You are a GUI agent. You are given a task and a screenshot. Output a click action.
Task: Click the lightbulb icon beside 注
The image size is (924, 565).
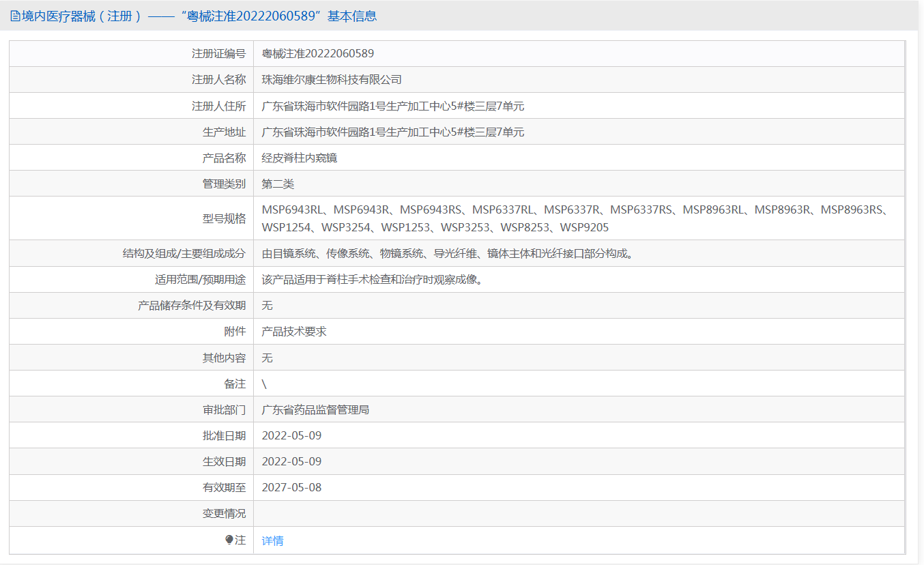tap(229, 540)
